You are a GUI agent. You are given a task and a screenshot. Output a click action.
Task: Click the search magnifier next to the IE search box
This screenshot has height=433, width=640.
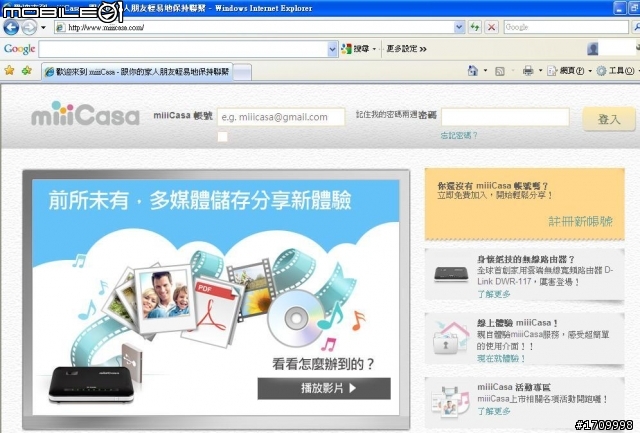[x=636, y=27]
